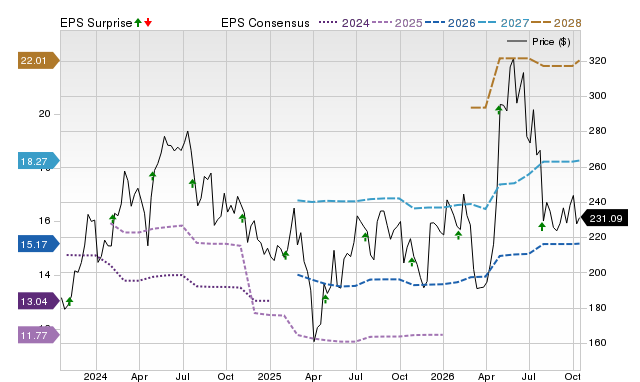Click the red down arrow in the EPS Surprise legend
Viewport: 640px width, 382px height.
148,22
